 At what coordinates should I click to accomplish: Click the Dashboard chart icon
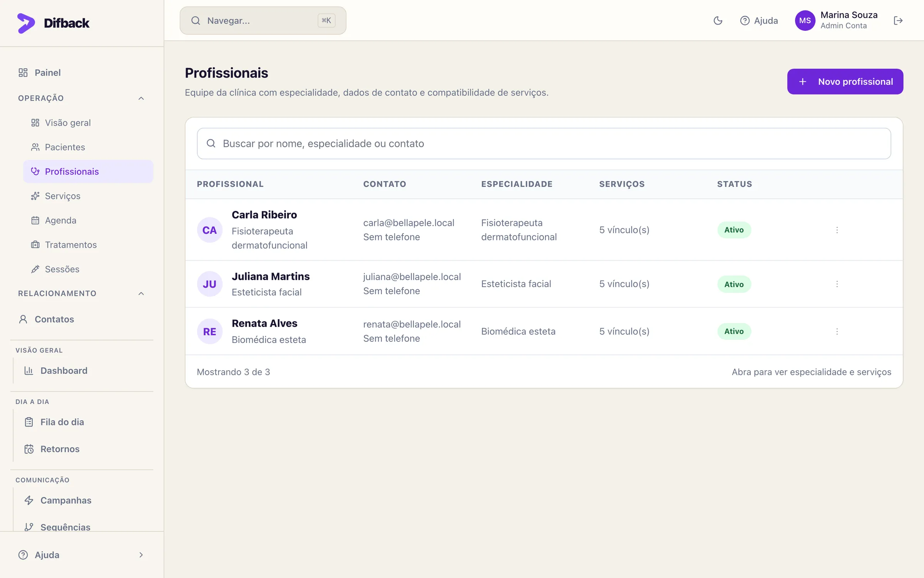pyautogui.click(x=29, y=371)
